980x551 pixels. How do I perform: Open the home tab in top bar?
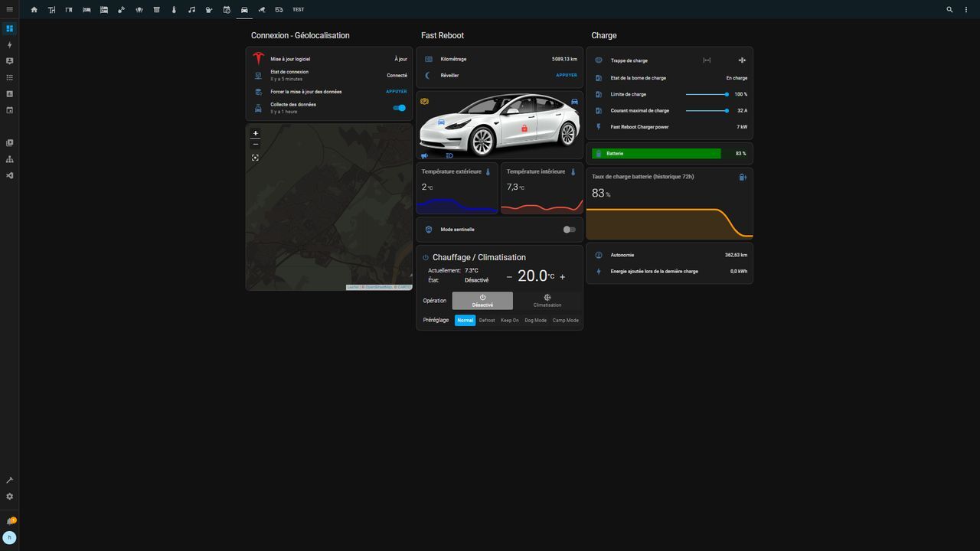34,10
